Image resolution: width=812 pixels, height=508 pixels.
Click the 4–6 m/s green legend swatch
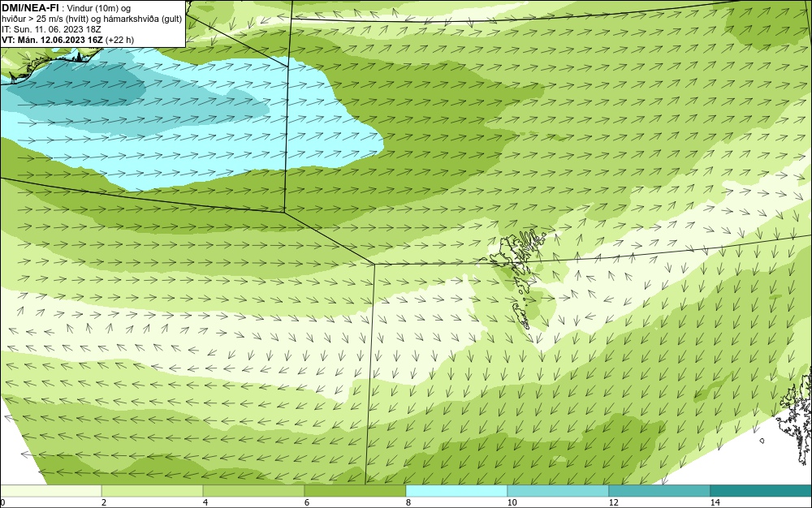[x=253, y=491]
